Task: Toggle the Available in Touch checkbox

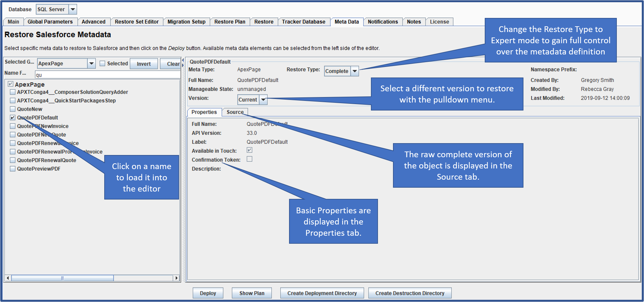Action: pyautogui.click(x=249, y=150)
